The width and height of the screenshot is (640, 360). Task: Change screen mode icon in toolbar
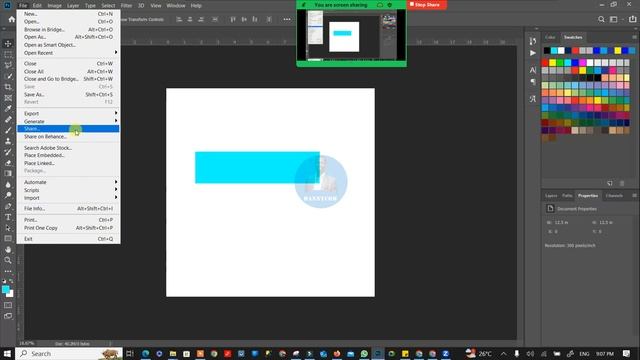click(8, 316)
